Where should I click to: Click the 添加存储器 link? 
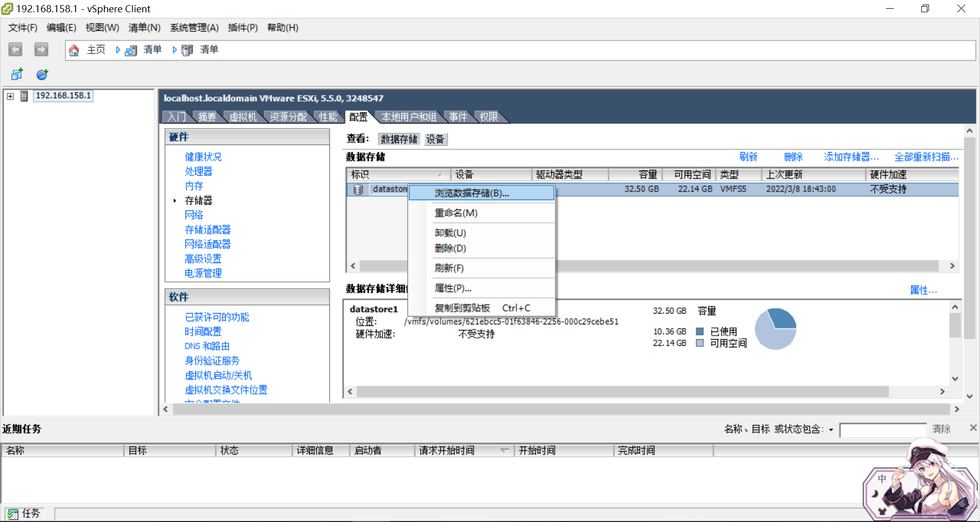pyautogui.click(x=850, y=157)
